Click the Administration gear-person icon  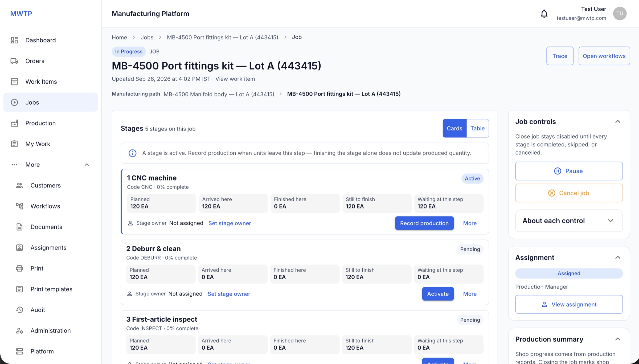[19, 330]
